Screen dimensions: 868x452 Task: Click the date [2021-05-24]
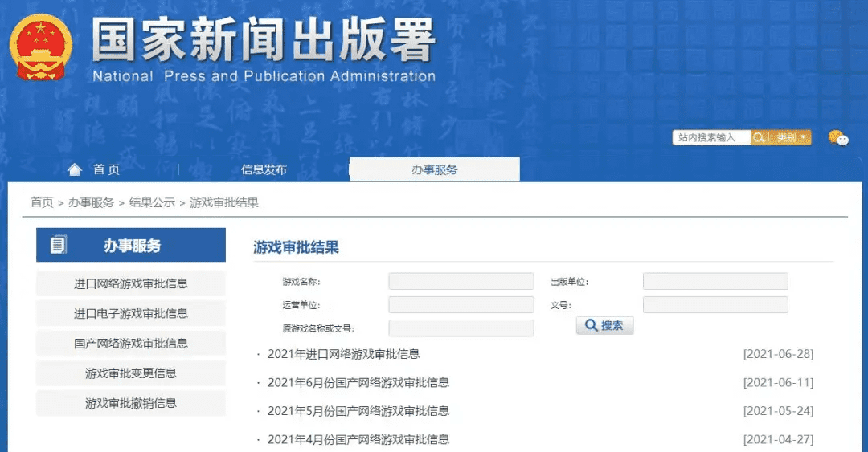pos(778,411)
